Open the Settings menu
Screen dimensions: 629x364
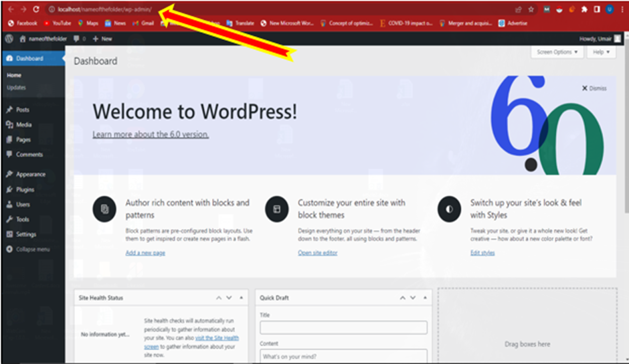[x=26, y=234]
